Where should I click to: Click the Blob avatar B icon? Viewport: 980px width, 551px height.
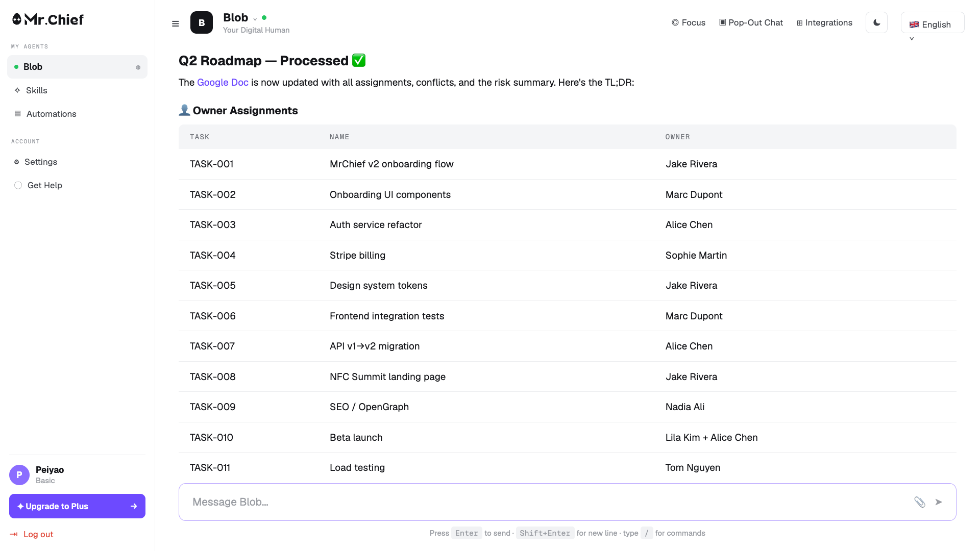pyautogui.click(x=202, y=23)
